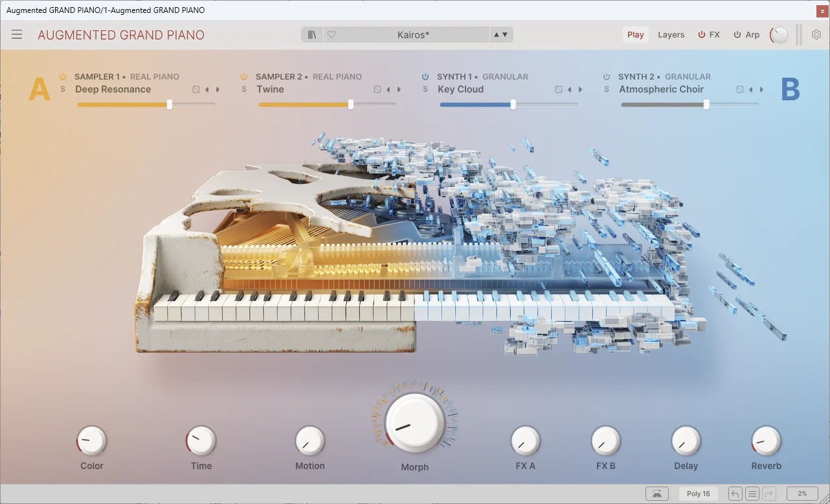Click the Reverb knob

[767, 442]
